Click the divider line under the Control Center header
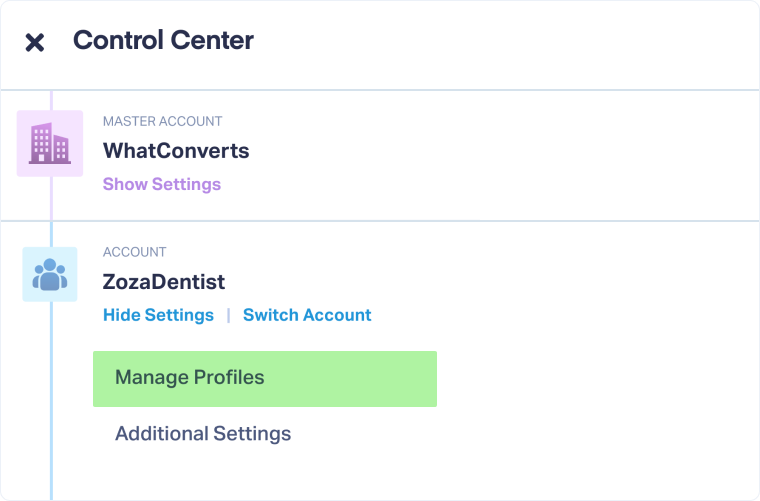The height and width of the screenshot is (501, 760). pos(400,91)
